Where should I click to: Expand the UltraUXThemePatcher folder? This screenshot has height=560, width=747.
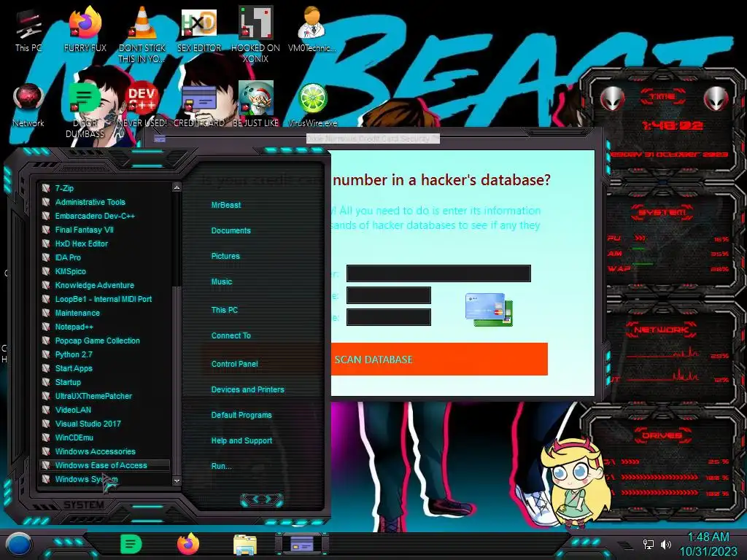93,396
